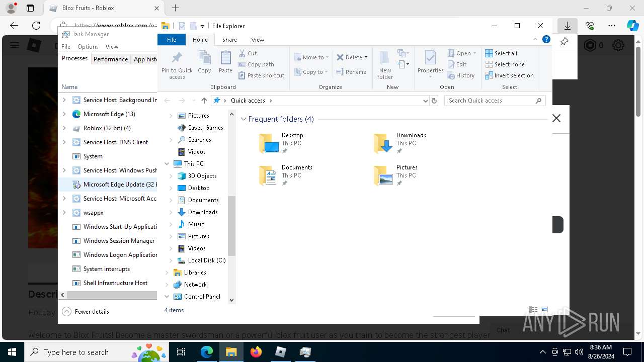Image resolution: width=644 pixels, height=362 pixels.
Task: Open the Delete dropdown arrow
Action: (x=366, y=57)
